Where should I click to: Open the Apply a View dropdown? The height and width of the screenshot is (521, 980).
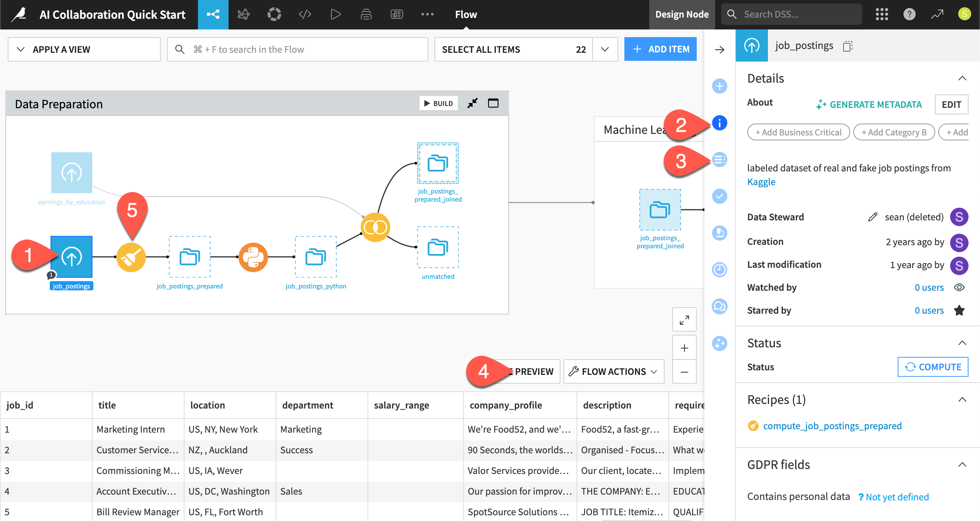pyautogui.click(x=84, y=49)
